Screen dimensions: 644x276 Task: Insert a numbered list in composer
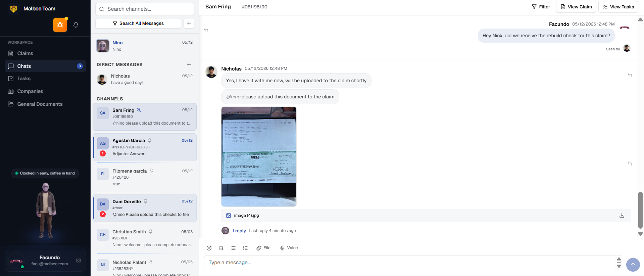coord(245,248)
